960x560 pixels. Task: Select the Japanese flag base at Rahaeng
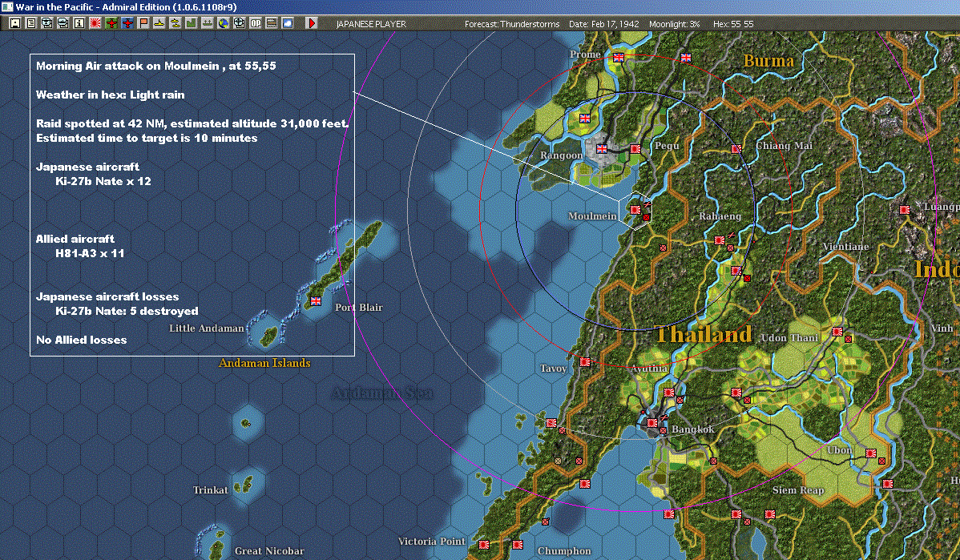[x=720, y=240]
